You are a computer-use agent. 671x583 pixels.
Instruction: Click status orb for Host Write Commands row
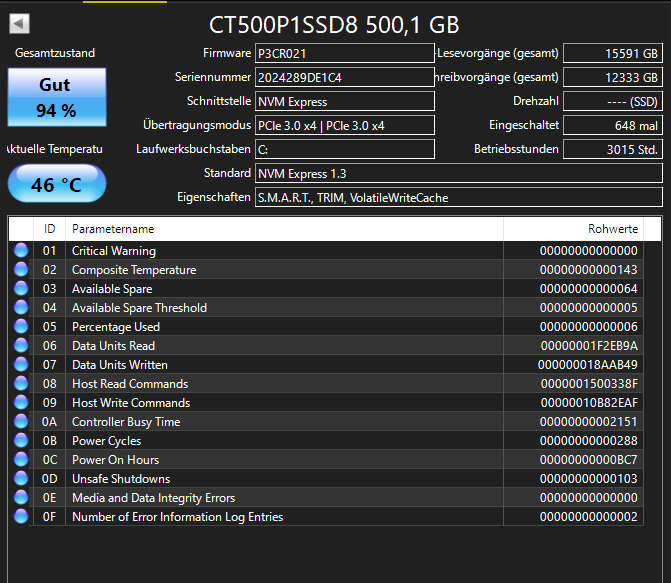point(21,402)
